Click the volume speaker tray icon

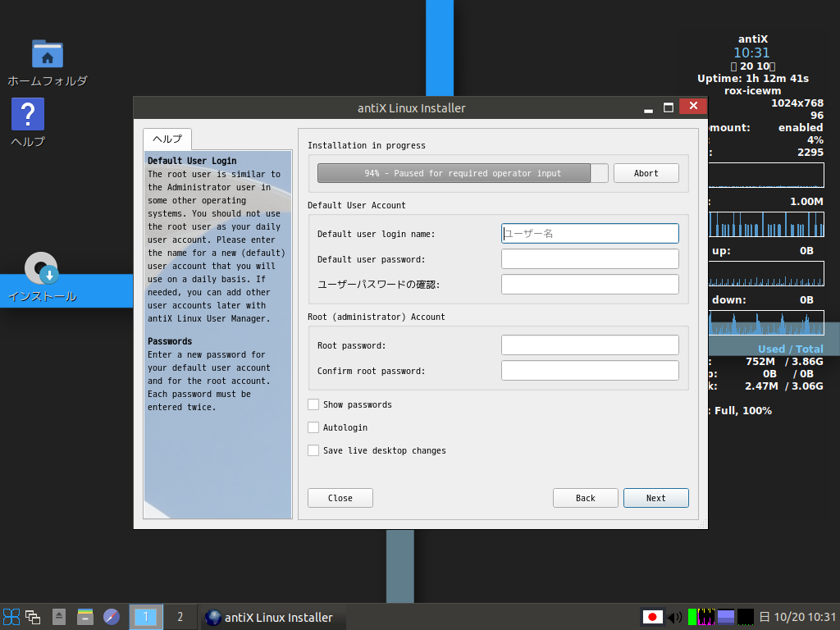pyautogui.click(x=675, y=617)
